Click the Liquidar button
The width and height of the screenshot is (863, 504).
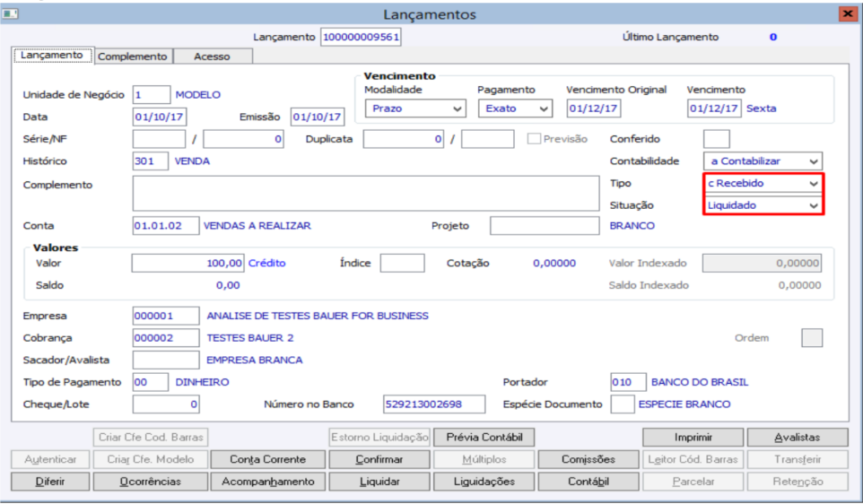tap(379, 482)
